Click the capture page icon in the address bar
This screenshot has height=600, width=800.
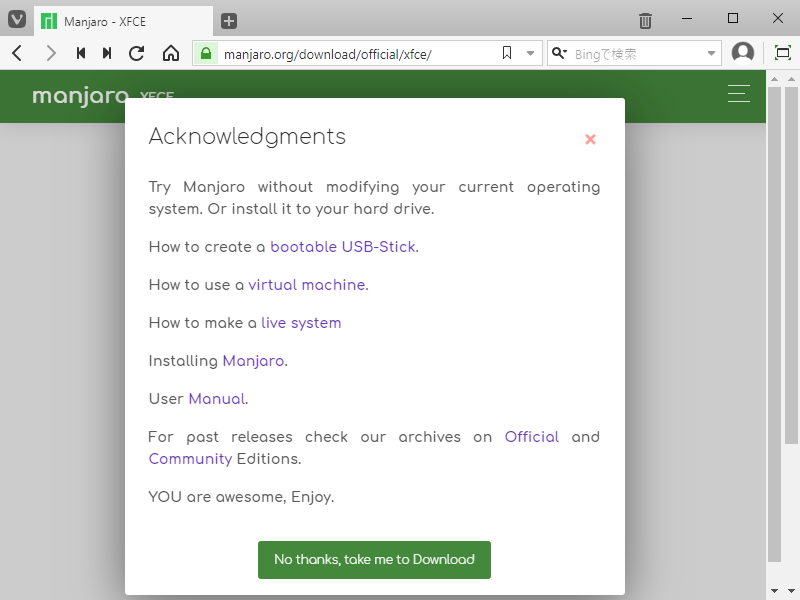(x=783, y=53)
